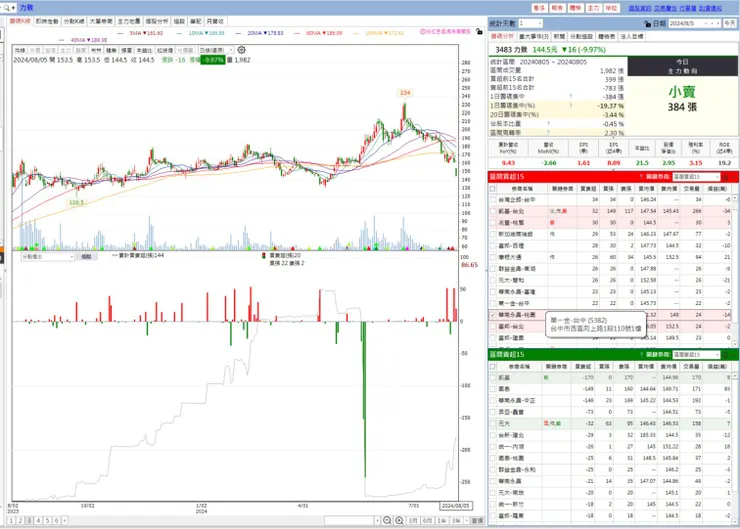This screenshot has height=529, width=740.
Task: Check the 第一金-台中 row checkbox
Action: (x=493, y=303)
